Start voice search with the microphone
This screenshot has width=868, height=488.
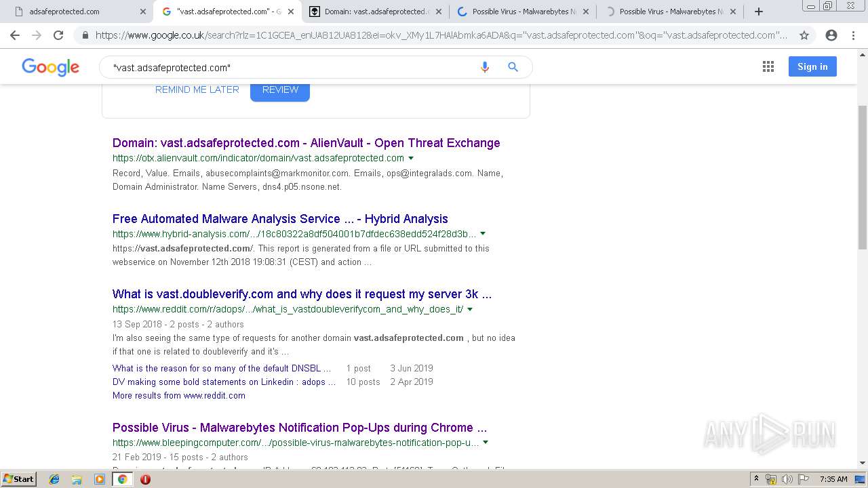(484, 67)
